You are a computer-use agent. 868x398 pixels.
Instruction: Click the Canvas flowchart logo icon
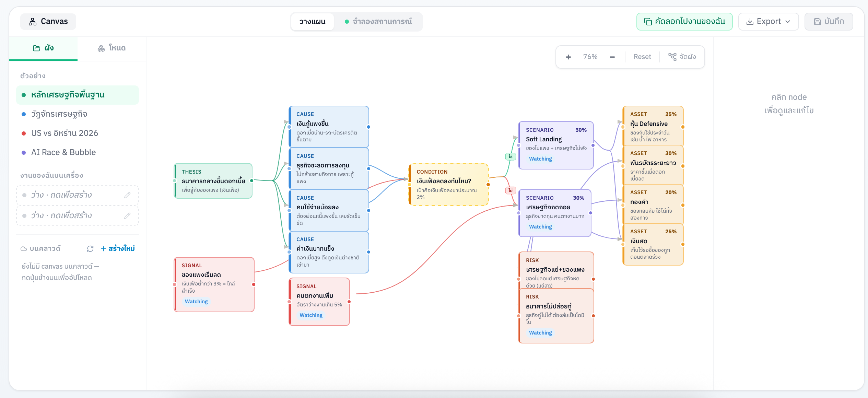click(x=33, y=21)
